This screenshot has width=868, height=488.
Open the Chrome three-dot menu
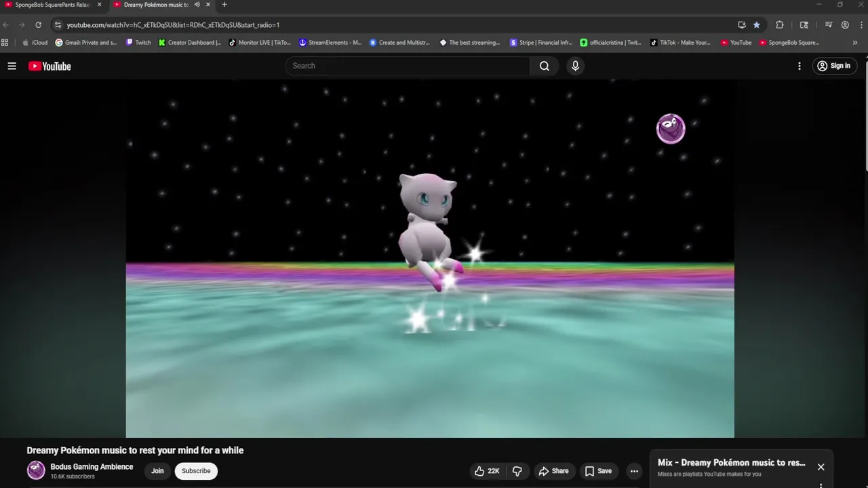[x=861, y=25]
